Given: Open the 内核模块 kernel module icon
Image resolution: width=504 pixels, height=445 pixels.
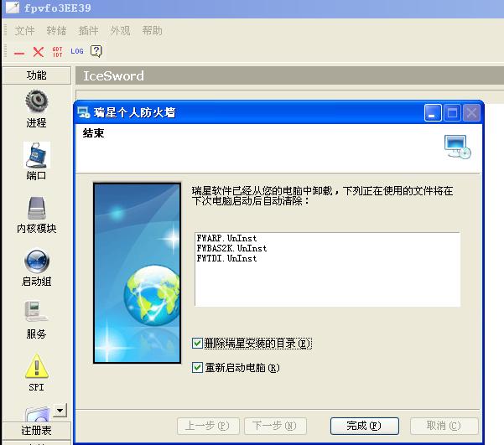Looking at the screenshot, I should 37,208.
